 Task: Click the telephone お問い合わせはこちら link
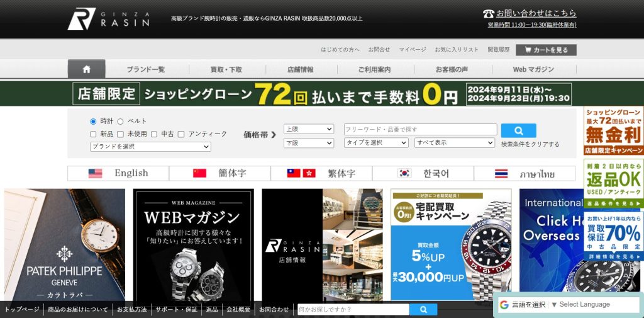click(x=530, y=14)
